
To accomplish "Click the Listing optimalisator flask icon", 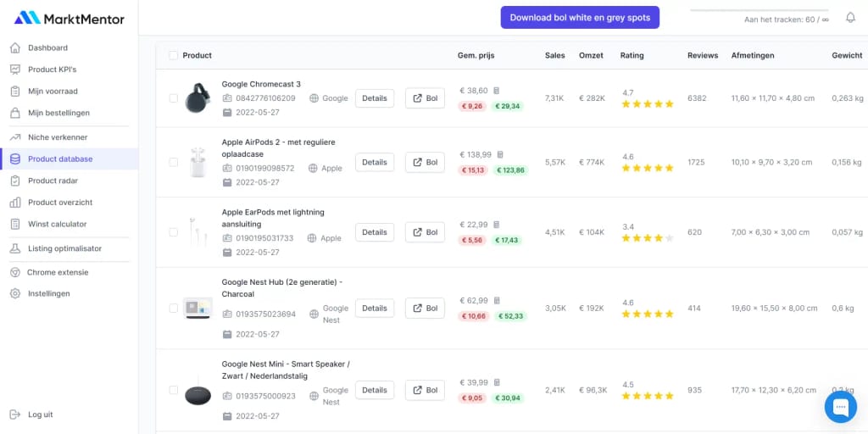I will point(15,248).
